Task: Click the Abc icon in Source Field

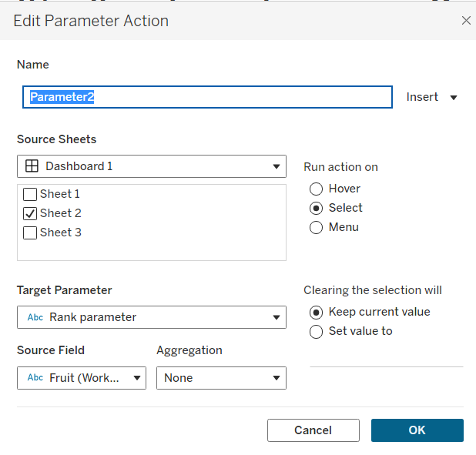Action: point(35,378)
